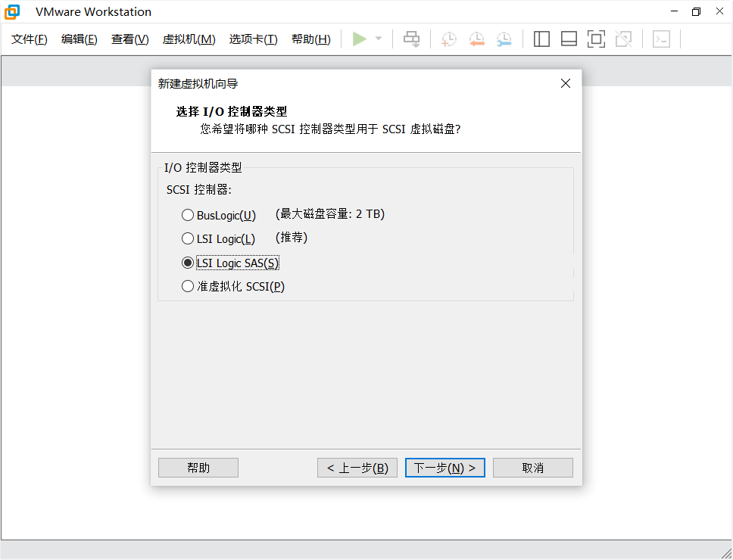Open the 虚拟机(M) menu
Image resolution: width=733 pixels, height=560 pixels.
coord(189,39)
